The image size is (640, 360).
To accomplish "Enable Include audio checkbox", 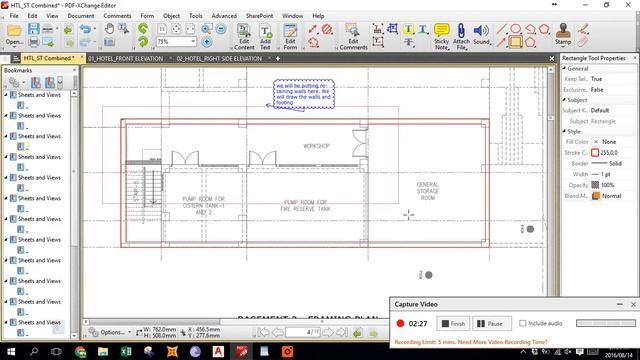I will 522,323.
